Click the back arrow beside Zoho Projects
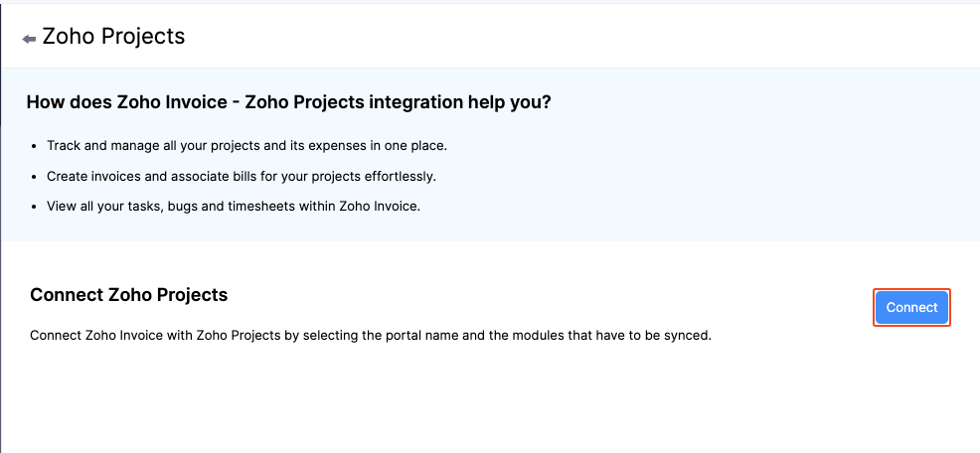The height and width of the screenshot is (453, 980). (29, 39)
